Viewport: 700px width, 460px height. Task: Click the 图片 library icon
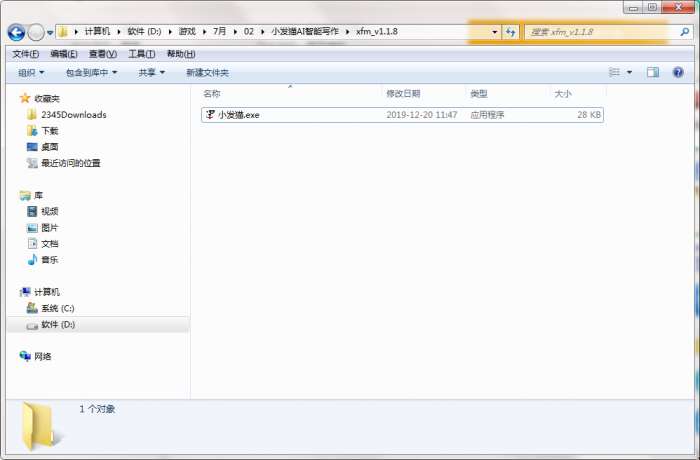tap(32, 228)
